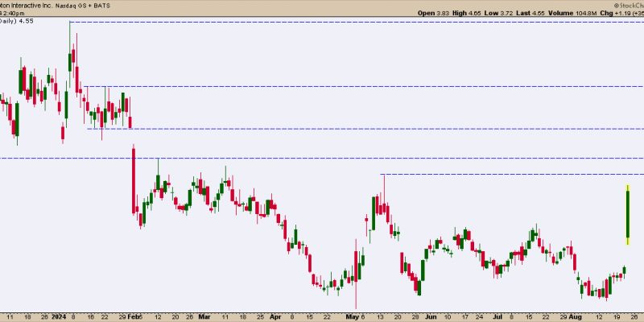The width and height of the screenshot is (644, 322).
Task: Select the May month label on date axis
Action: click(x=351, y=317)
